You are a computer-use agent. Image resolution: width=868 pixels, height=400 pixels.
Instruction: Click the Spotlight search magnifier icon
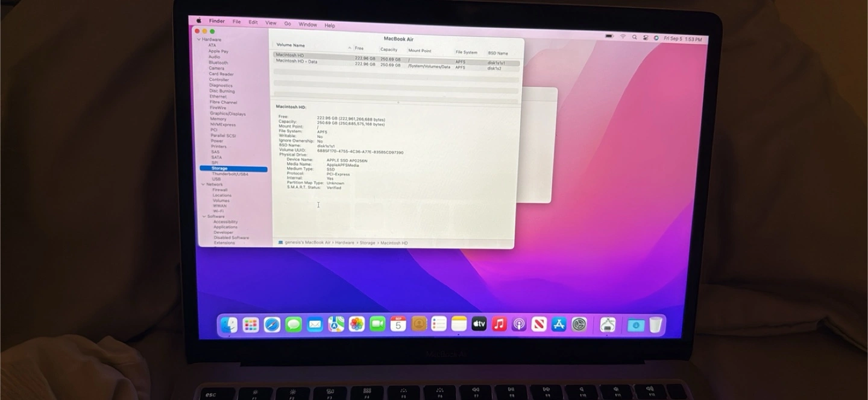(x=635, y=37)
